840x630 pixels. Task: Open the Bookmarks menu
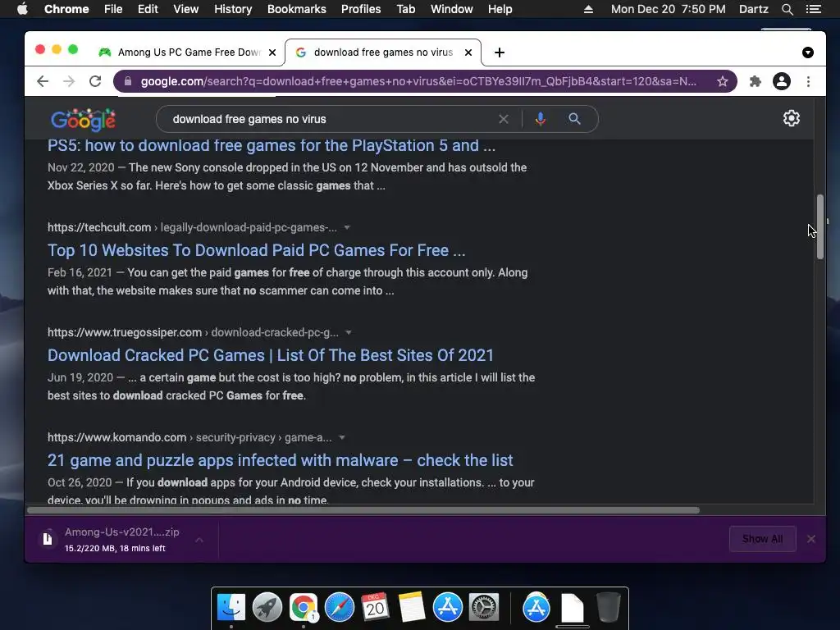pyautogui.click(x=297, y=9)
